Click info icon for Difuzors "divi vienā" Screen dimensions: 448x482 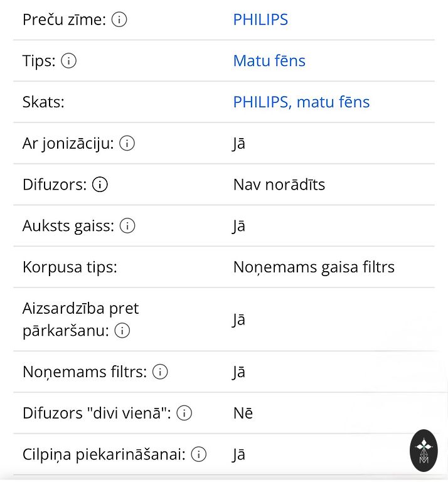(184, 413)
